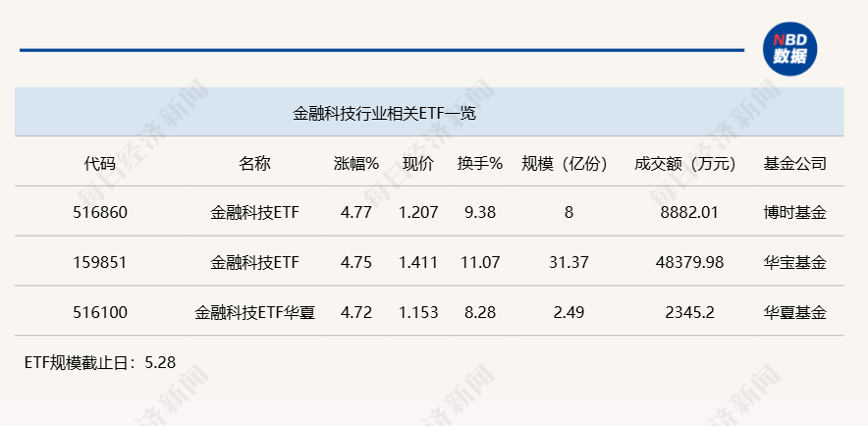868x426 pixels.
Task: Click the NBD 数据 round logo
Action: [790, 49]
